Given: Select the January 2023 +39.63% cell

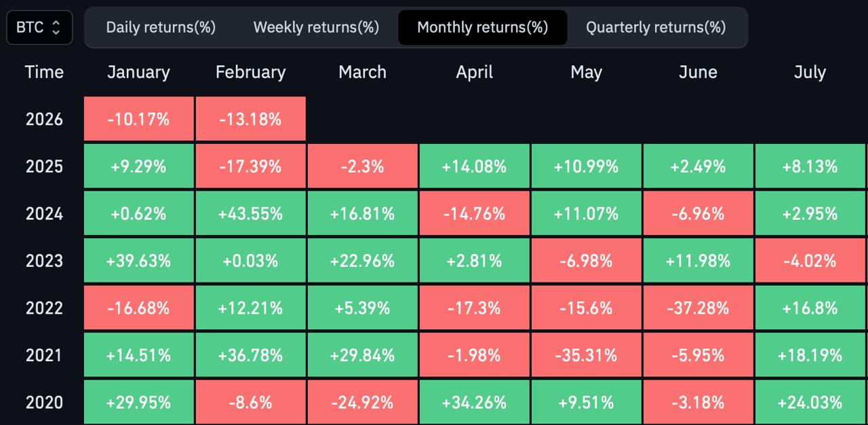Looking at the screenshot, I should pyautogui.click(x=138, y=261).
